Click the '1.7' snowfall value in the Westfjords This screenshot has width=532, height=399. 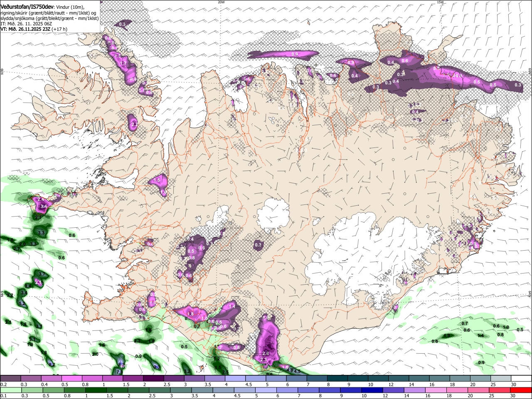coord(123,63)
